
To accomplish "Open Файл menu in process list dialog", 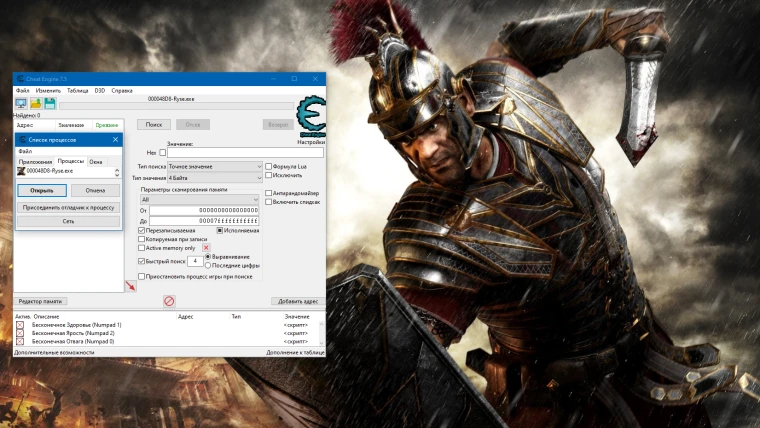I will point(25,151).
